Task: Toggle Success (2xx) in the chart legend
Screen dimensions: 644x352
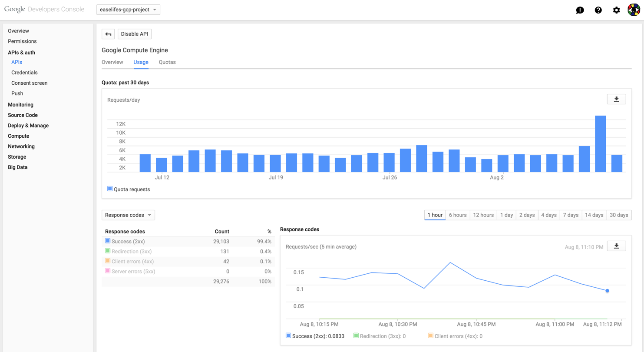Action: [x=288, y=335]
